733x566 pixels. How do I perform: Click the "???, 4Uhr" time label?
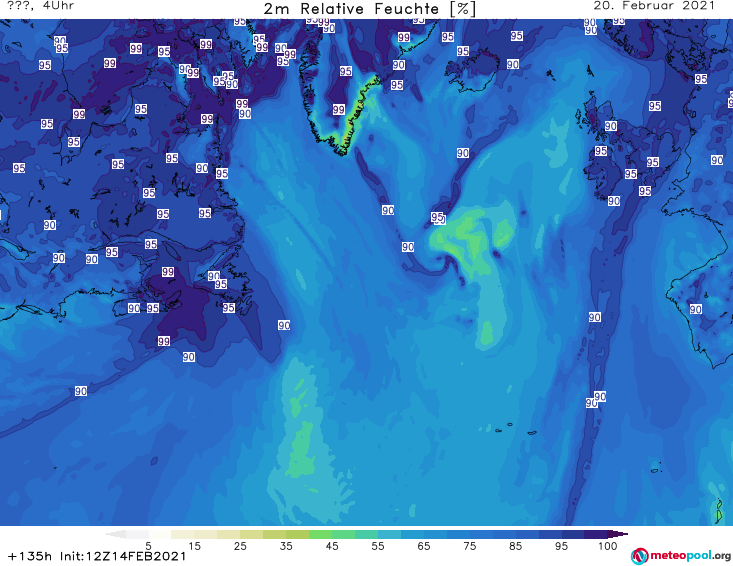41,6
